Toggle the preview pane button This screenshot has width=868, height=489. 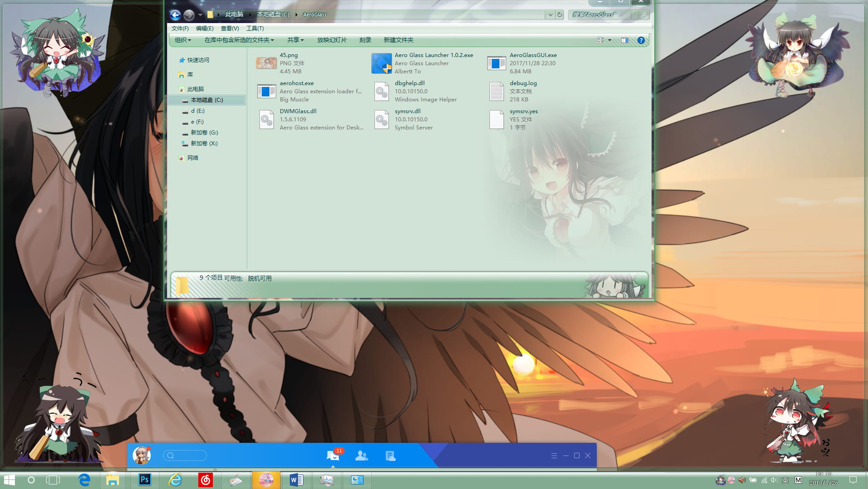pyautogui.click(x=624, y=40)
